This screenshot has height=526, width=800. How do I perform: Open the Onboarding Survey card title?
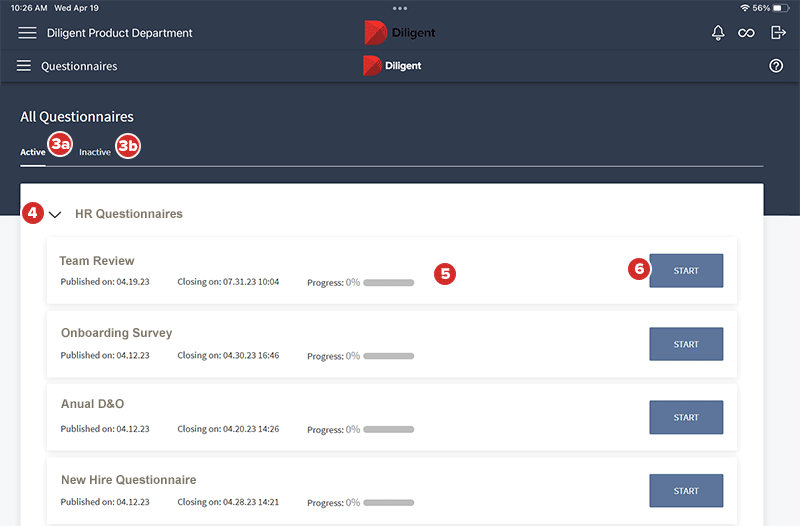pos(116,333)
